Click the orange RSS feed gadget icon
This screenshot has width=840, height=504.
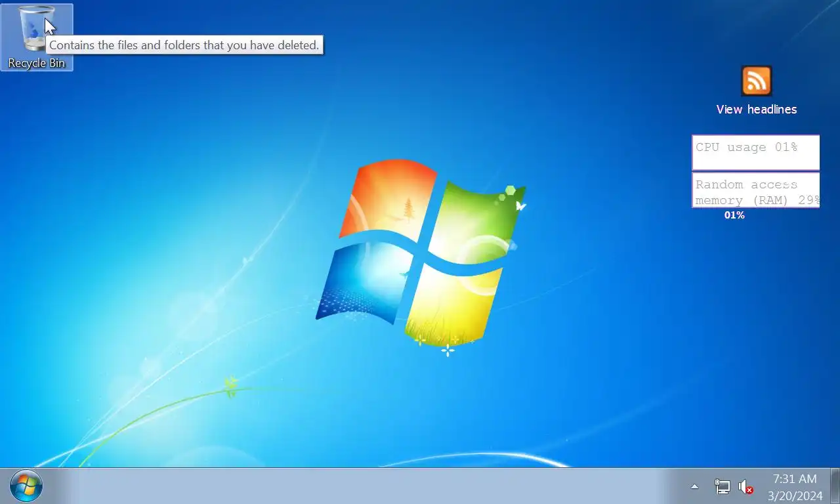tap(756, 81)
